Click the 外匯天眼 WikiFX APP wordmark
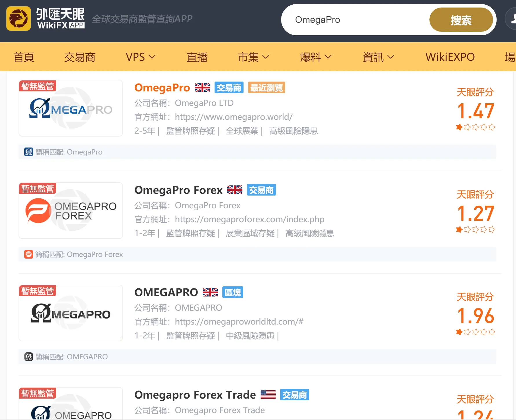 (x=61, y=19)
